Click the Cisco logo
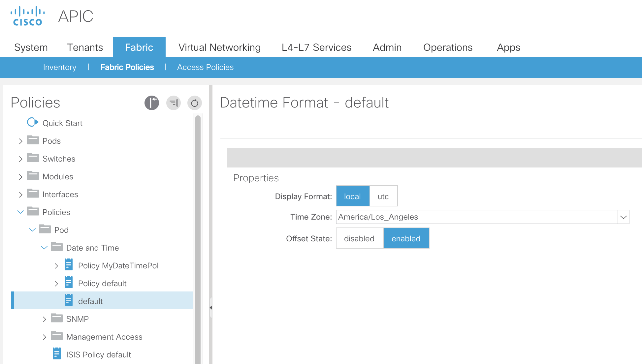Screen dimensions: 642x364 [x=28, y=16]
